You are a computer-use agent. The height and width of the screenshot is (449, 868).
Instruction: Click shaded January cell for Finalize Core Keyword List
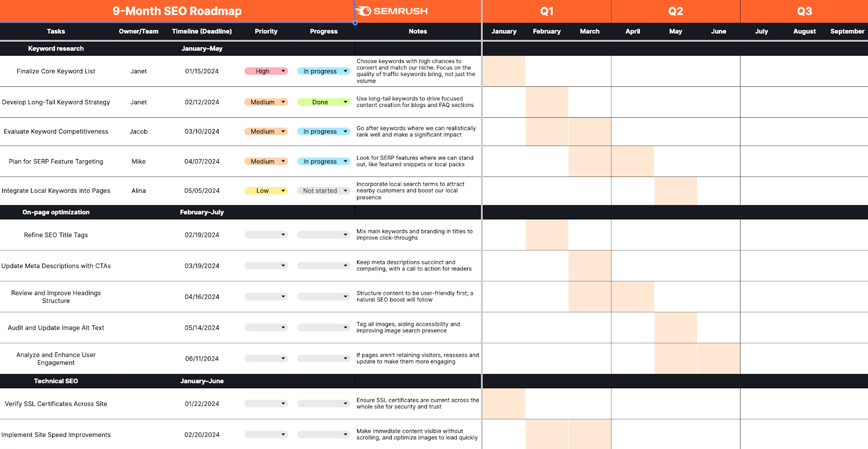click(503, 71)
